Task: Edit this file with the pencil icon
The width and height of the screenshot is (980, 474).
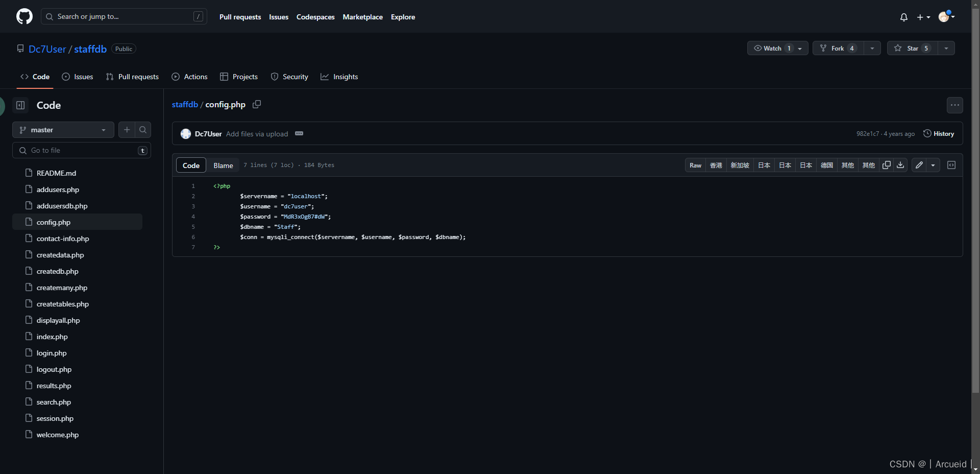Action: 919,165
